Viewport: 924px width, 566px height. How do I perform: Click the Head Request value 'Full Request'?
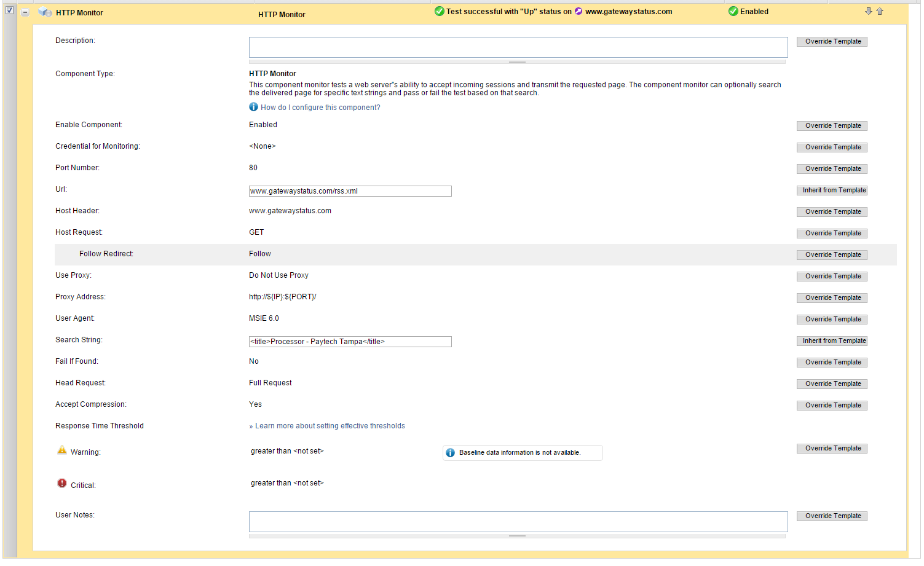tap(270, 383)
